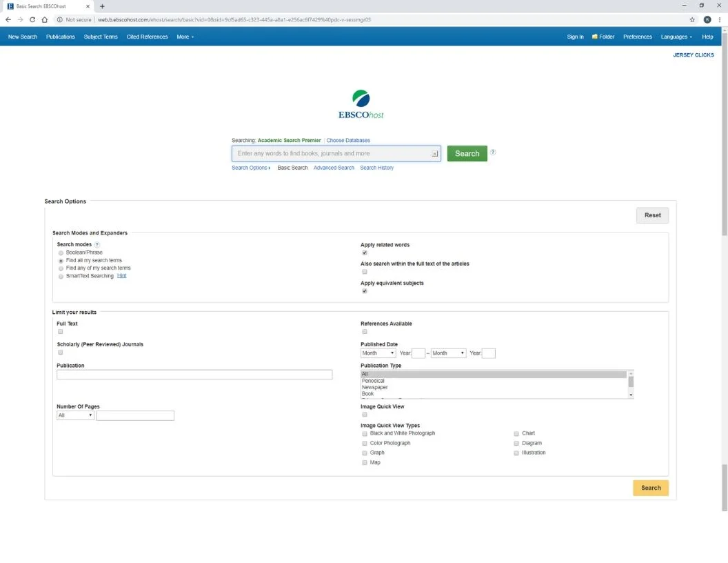Click the EBSCOhost logo

point(361,104)
